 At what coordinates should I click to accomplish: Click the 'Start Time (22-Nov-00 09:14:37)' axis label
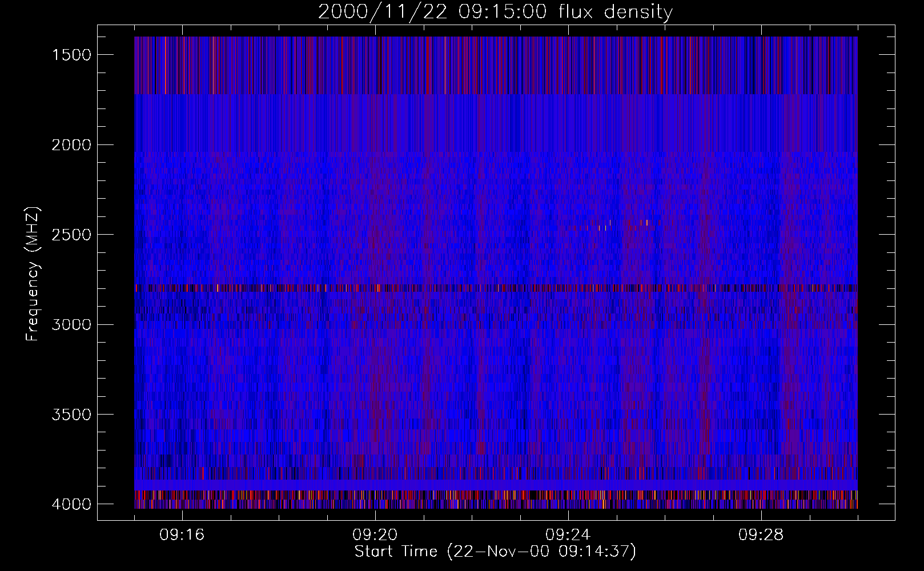(x=495, y=552)
